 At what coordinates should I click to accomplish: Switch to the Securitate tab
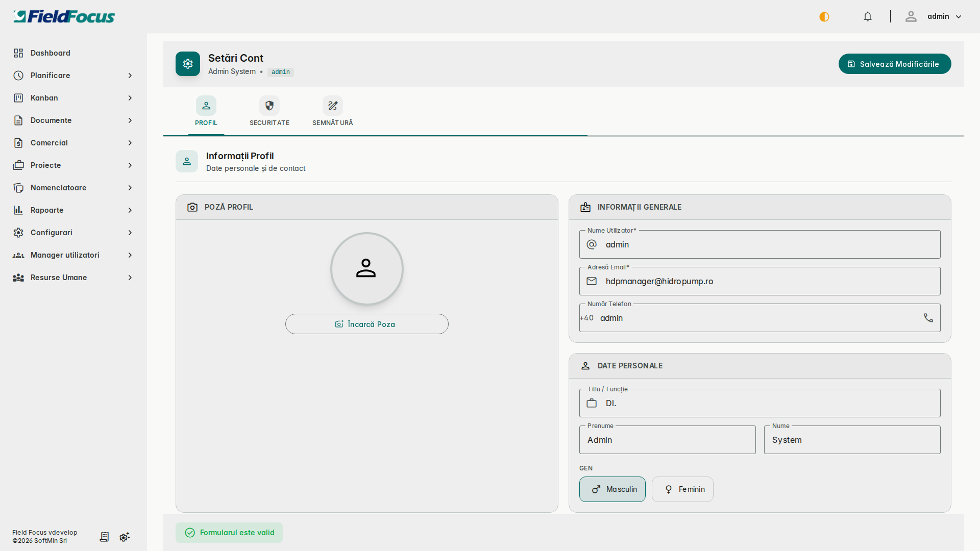point(269,112)
